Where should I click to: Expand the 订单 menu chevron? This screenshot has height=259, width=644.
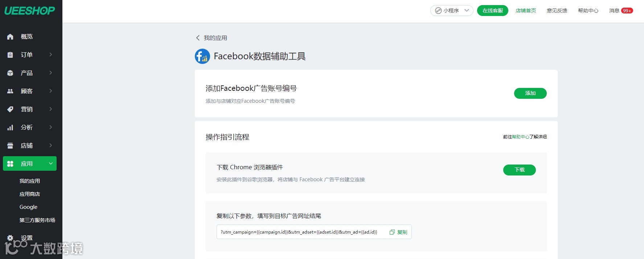51,54
